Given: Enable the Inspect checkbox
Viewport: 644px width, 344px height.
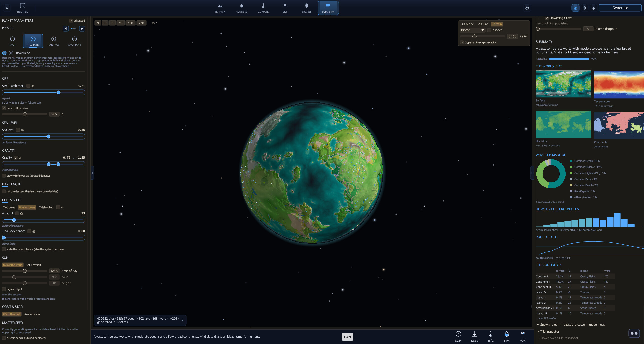Looking at the screenshot, I should tap(489, 30).
